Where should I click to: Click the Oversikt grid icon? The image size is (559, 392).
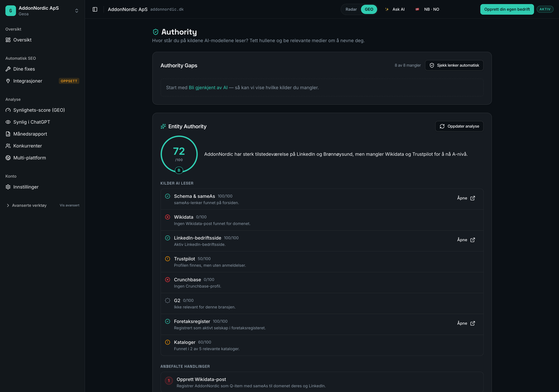(x=8, y=40)
